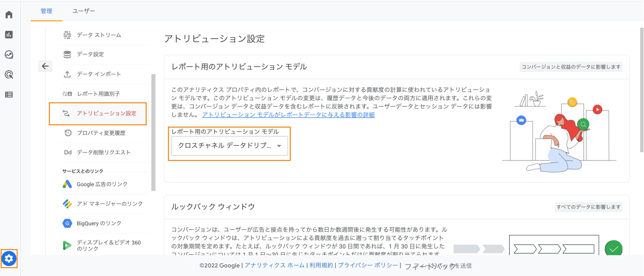The width and height of the screenshot is (644, 276).
Task: Open attribution model impact details link
Action: (x=288, y=115)
